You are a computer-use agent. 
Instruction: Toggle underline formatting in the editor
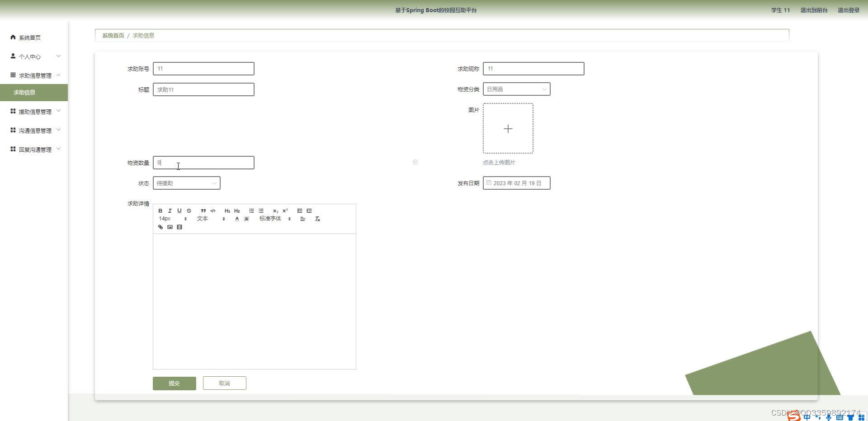(179, 210)
